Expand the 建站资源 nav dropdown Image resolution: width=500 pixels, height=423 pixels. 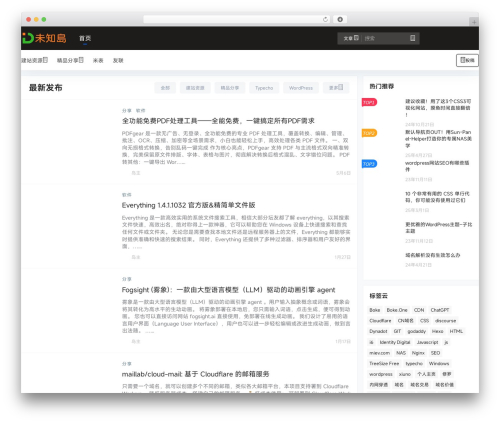pos(35,60)
